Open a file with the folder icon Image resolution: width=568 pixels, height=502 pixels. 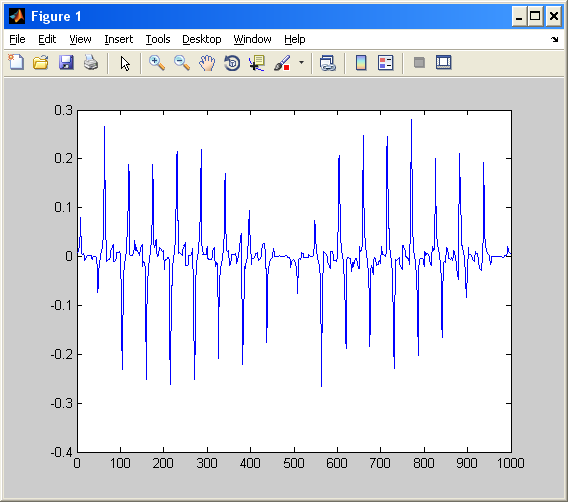pos(41,63)
